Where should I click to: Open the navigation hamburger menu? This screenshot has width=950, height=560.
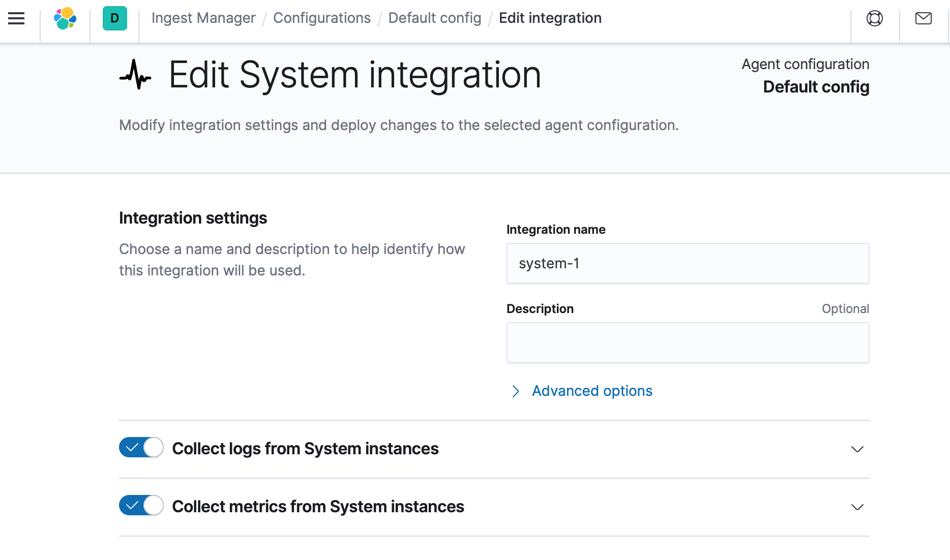(x=17, y=18)
